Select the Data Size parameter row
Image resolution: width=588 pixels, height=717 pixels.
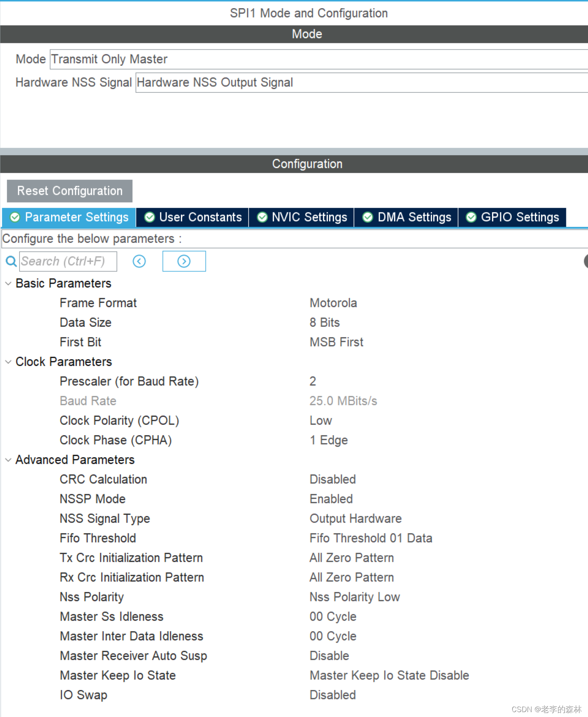click(85, 323)
